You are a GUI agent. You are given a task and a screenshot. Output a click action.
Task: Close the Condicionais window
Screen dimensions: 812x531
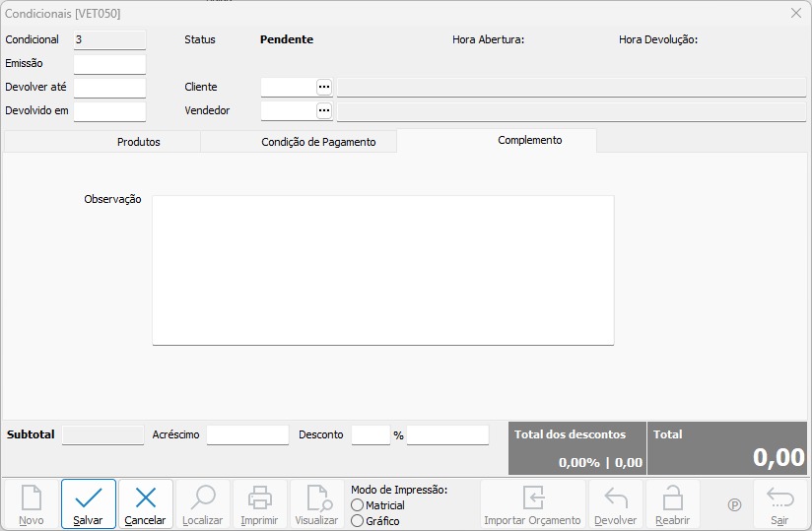pos(796,13)
